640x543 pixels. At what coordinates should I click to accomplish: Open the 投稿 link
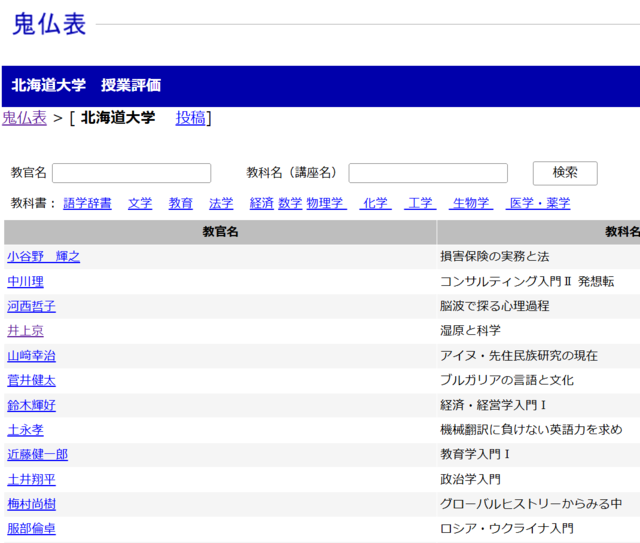(190, 118)
